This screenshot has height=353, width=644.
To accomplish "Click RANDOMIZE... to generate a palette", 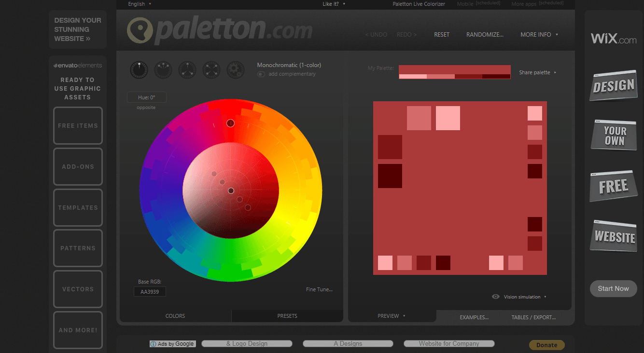I will click(485, 35).
